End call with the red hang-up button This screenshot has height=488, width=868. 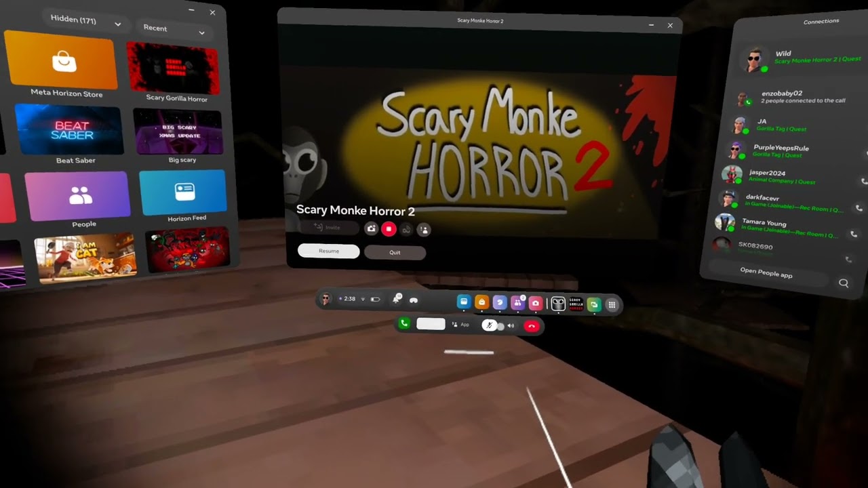532,327
